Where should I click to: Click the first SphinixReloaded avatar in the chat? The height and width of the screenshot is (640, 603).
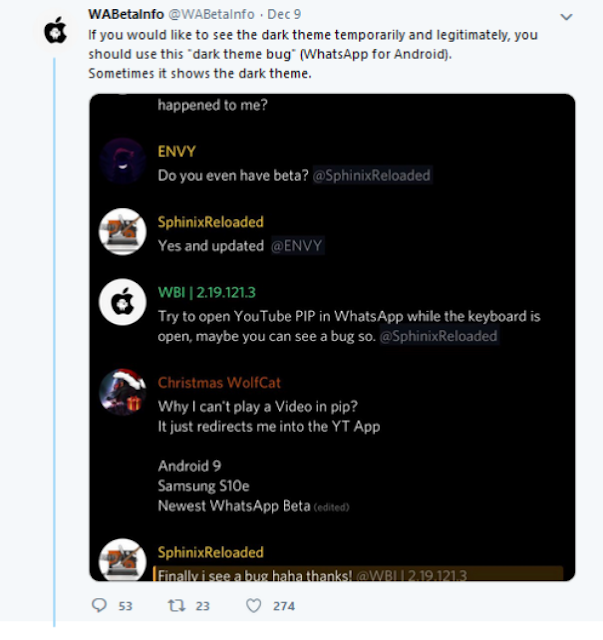pyautogui.click(x=122, y=231)
